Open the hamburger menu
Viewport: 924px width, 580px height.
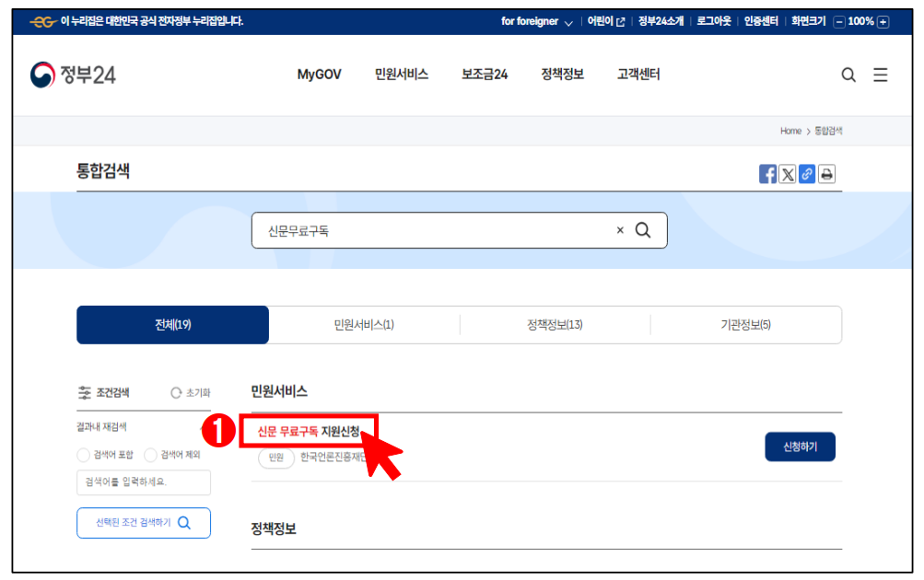[880, 75]
